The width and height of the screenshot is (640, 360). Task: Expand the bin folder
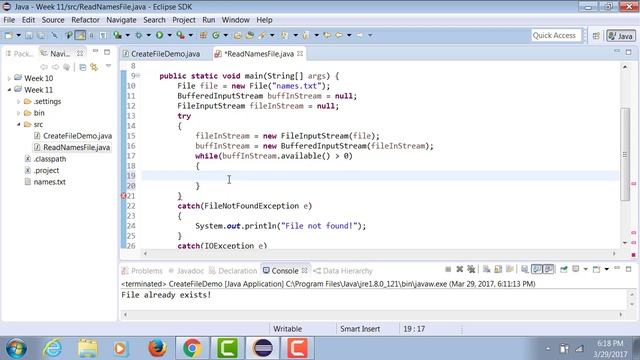[18, 113]
